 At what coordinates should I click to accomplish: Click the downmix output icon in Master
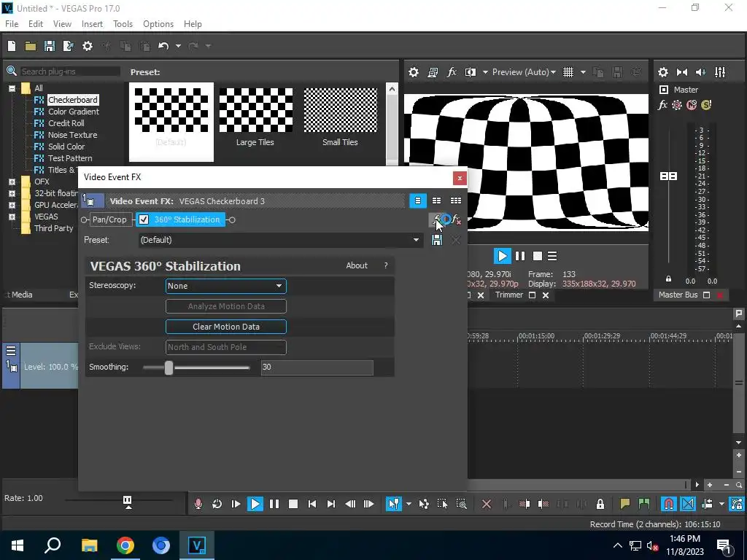pos(682,72)
